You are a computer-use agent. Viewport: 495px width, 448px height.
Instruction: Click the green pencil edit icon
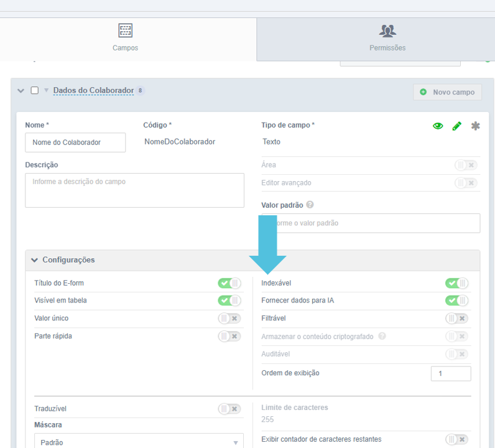(457, 126)
